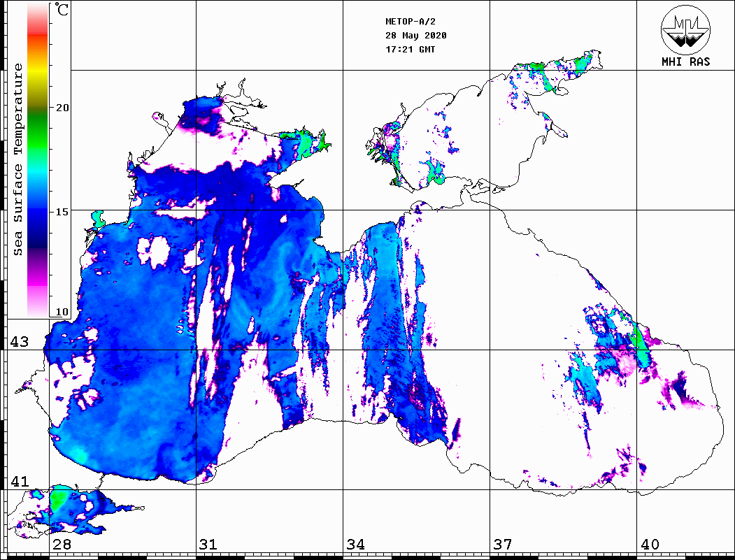Click the 20 degree mark on temperature scale
Screen dimensions: 735x560
[x=63, y=108]
